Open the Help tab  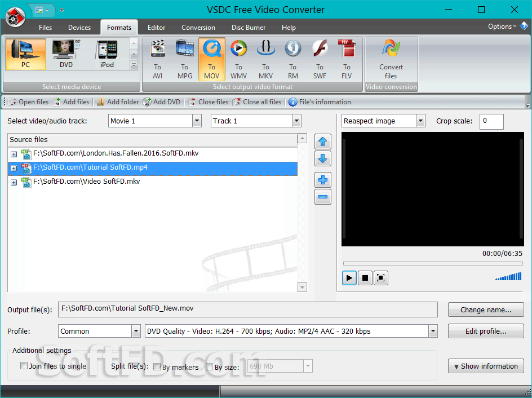(289, 28)
